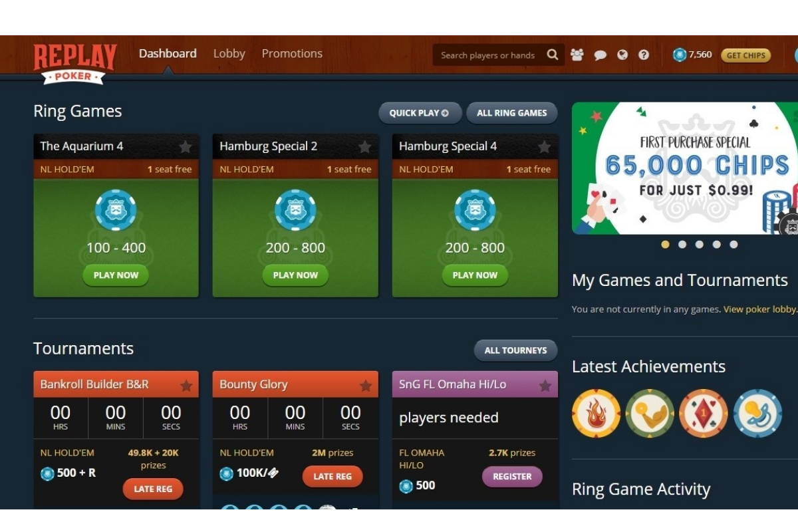The image size is (798, 532).
Task: Click the chip balance icon beside 7,560
Action: [680, 55]
